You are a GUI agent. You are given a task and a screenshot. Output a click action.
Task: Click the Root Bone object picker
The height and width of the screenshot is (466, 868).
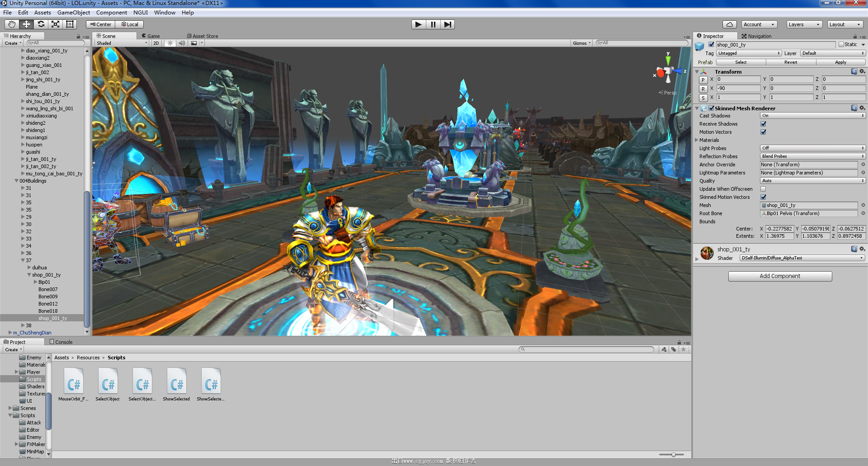(863, 213)
